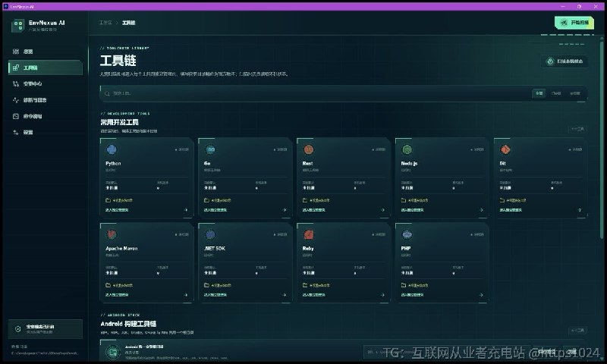607x364 pixels.
Task: Click the scan button beside the 工具链 heading
Action: [x=565, y=61]
